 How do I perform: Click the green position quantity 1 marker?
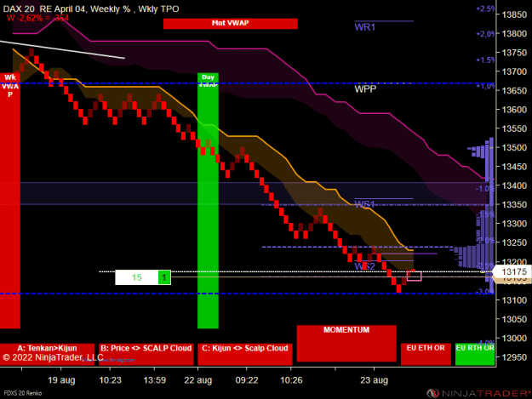[x=164, y=277]
